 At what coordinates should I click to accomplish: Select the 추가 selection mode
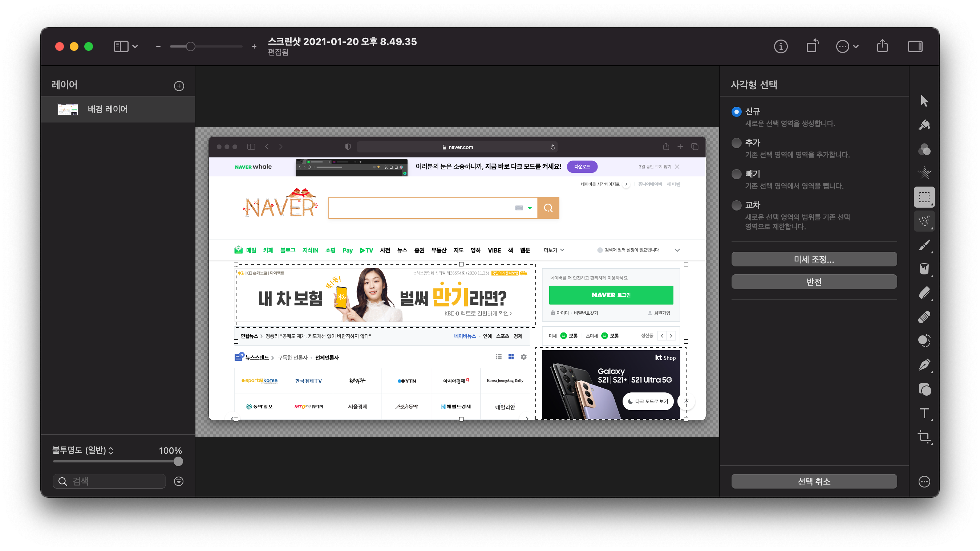[737, 143]
